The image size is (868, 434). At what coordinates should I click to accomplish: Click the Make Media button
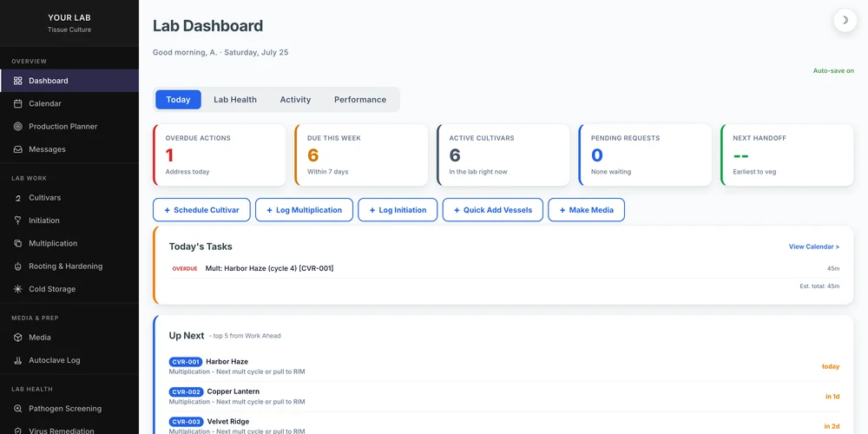click(586, 210)
